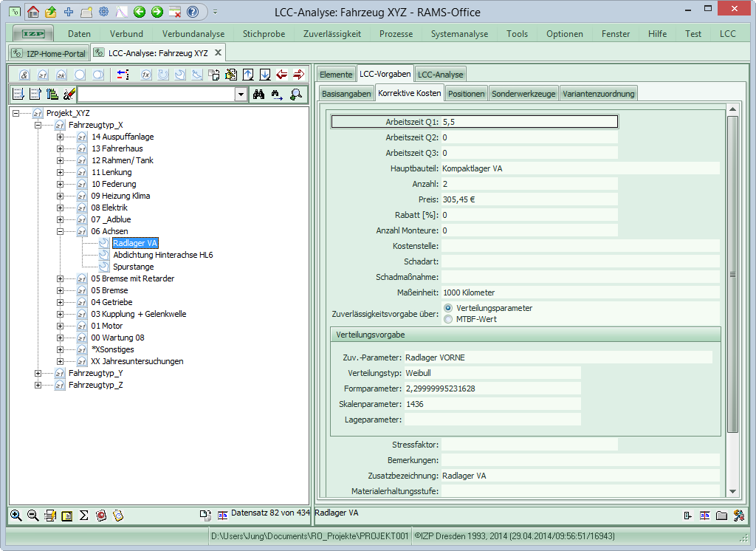Screen dimensions: 756x551
Task: Zoom in with the magnifier plus icon
Action: point(16,516)
